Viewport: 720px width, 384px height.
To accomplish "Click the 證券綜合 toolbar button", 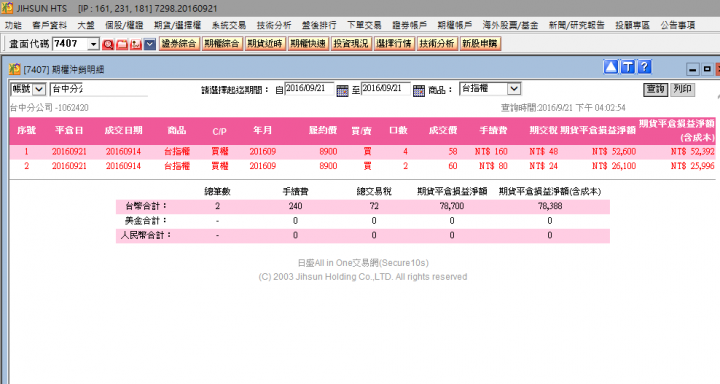I will 179,44.
